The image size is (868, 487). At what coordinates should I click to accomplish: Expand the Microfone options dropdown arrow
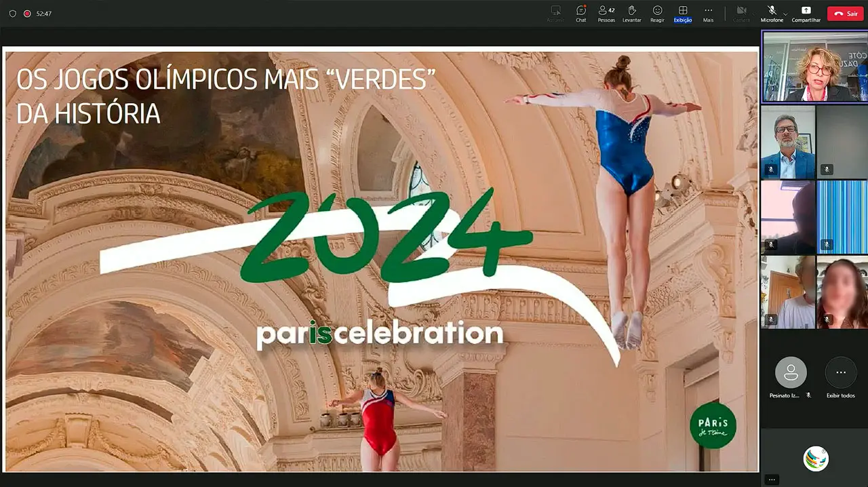click(785, 14)
